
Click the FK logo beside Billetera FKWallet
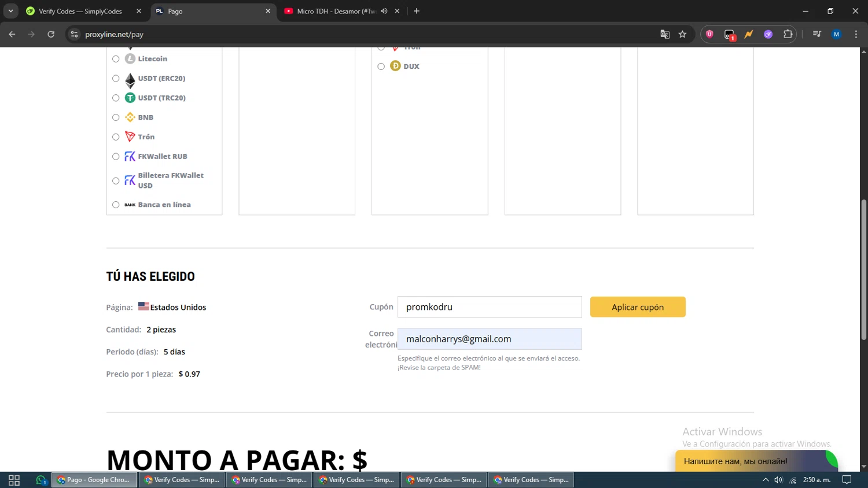click(x=130, y=181)
